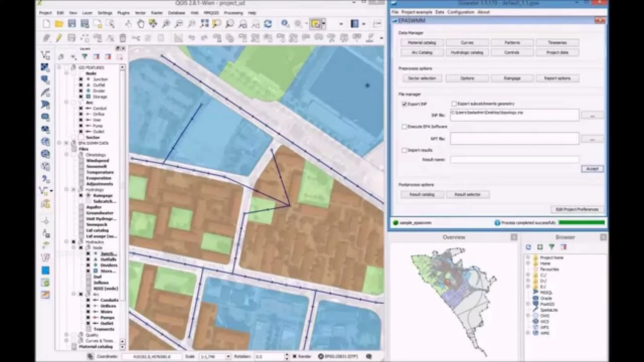The image size is (644, 362).
Task: Activate the Identify Features tool
Action: [x=285, y=24]
